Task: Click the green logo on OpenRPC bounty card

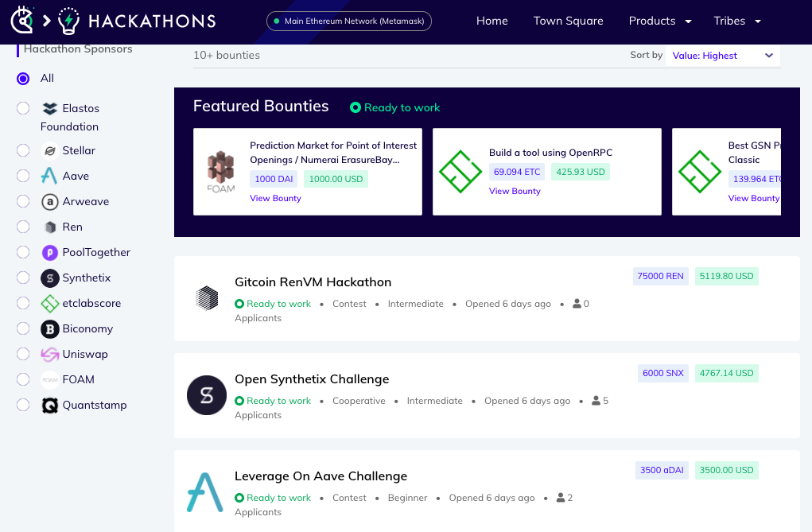Action: (x=460, y=172)
